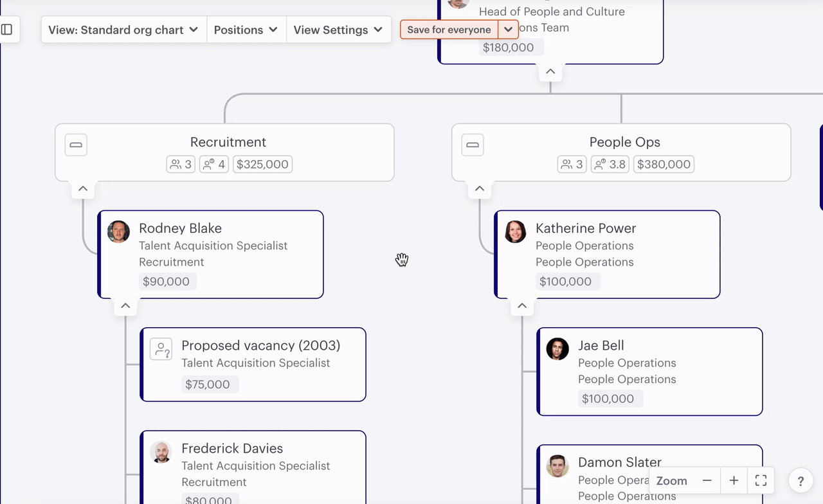Open the help question mark button
The height and width of the screenshot is (504, 823).
800,481
